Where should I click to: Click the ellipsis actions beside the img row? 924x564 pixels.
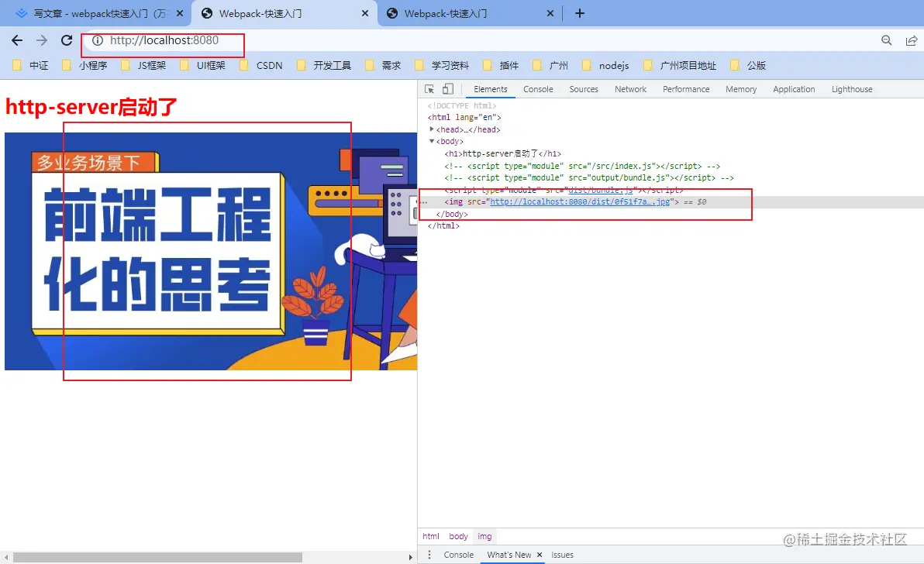click(x=424, y=202)
